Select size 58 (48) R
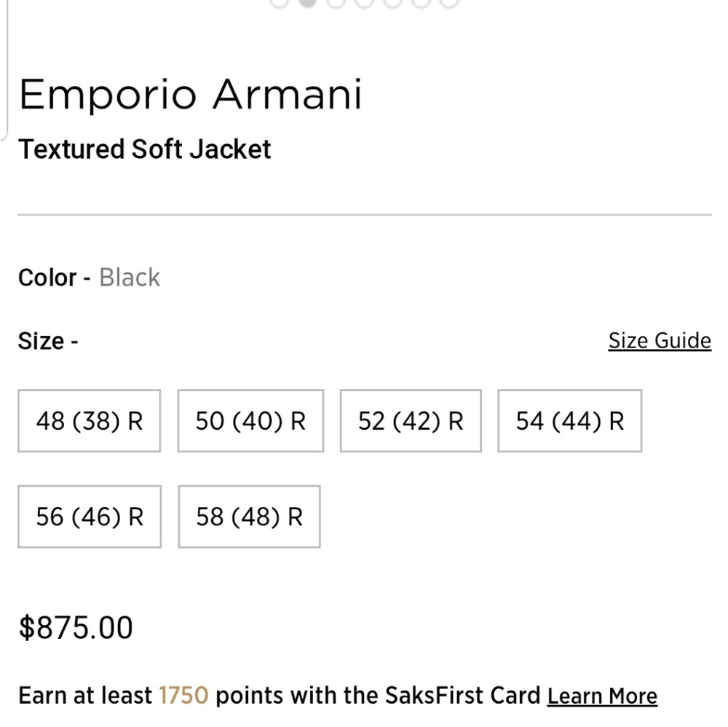728x727 pixels. [248, 517]
